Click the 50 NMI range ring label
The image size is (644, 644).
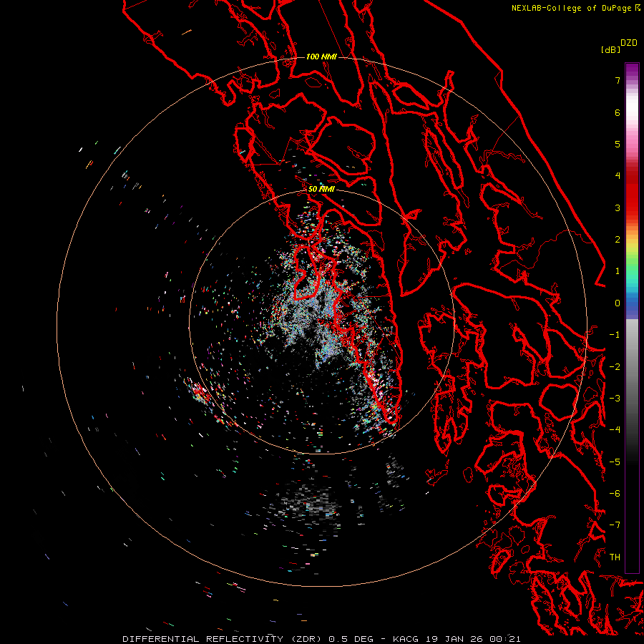(321, 189)
